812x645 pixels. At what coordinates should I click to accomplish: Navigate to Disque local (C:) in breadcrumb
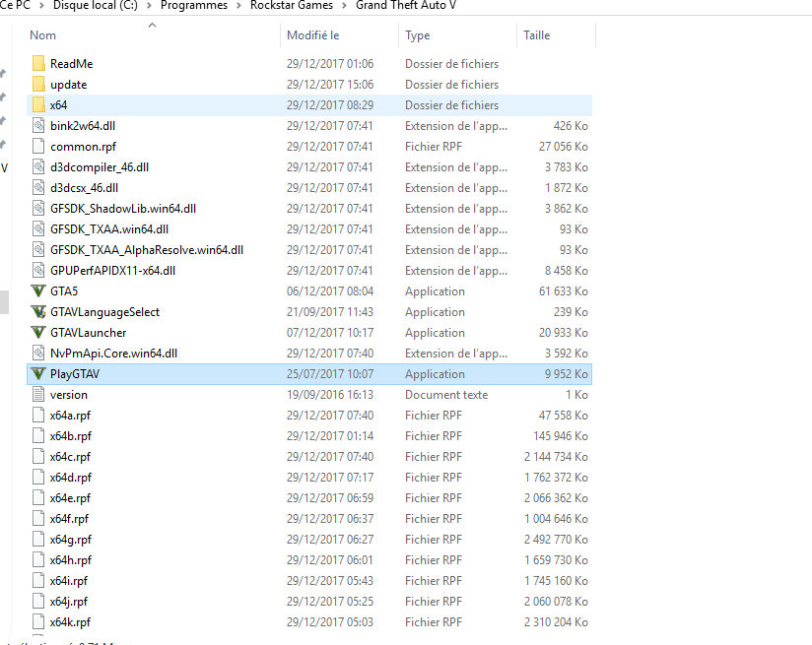[96, 6]
